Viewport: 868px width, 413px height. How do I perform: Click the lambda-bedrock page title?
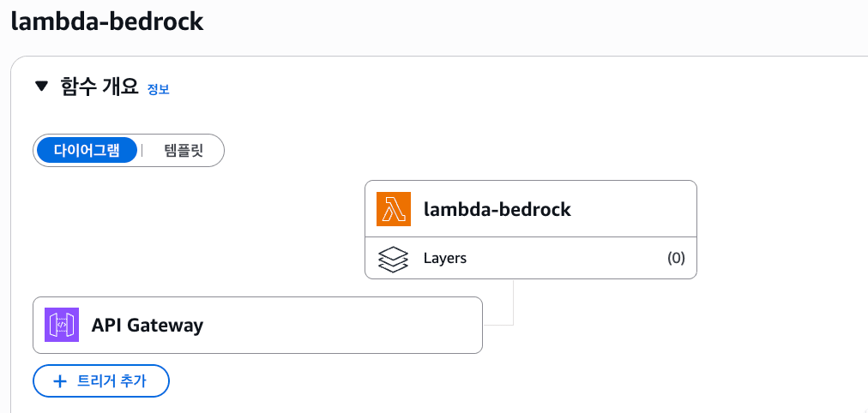click(x=106, y=21)
